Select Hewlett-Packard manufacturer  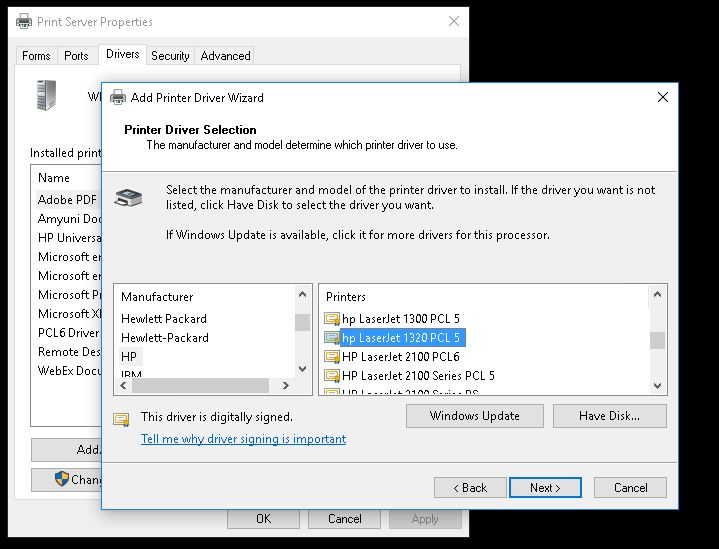coord(165,338)
